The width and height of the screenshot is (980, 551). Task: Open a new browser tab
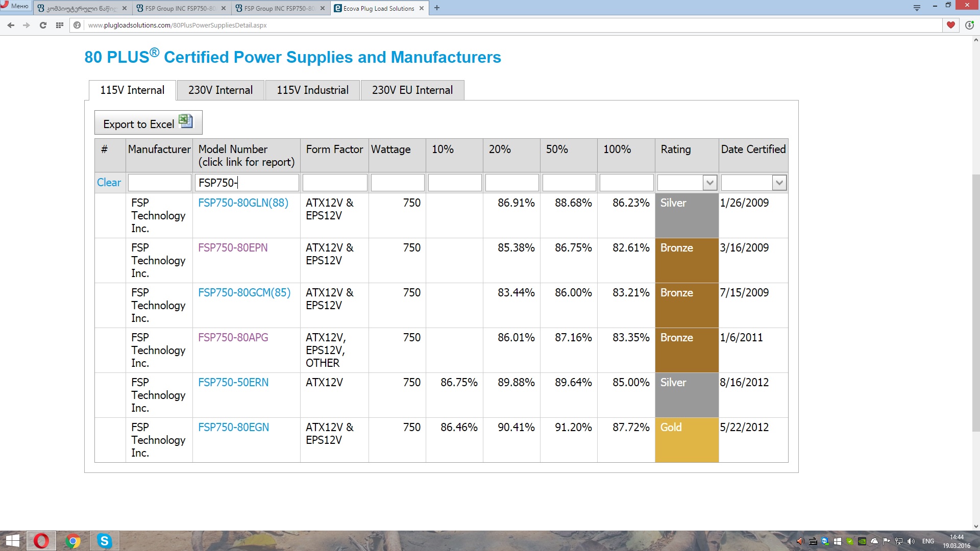click(x=437, y=8)
